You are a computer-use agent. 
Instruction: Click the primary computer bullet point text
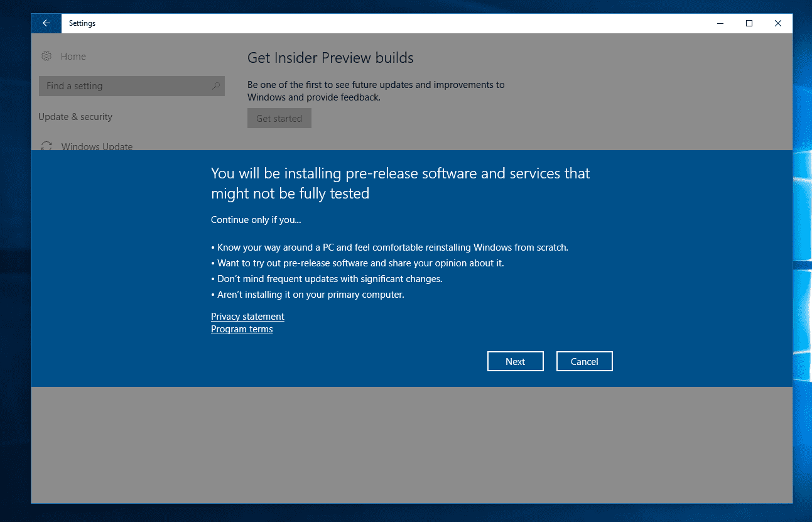[310, 295]
